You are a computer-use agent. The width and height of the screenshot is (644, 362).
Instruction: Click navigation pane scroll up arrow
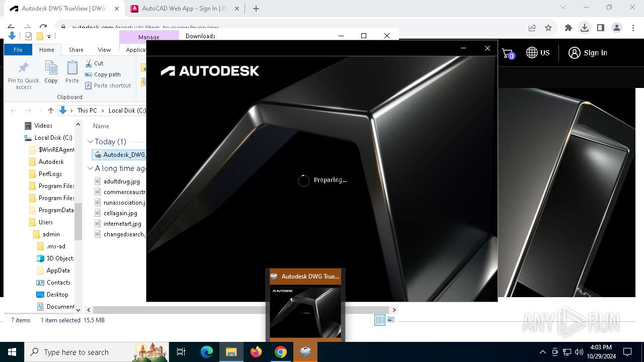pyautogui.click(x=78, y=124)
